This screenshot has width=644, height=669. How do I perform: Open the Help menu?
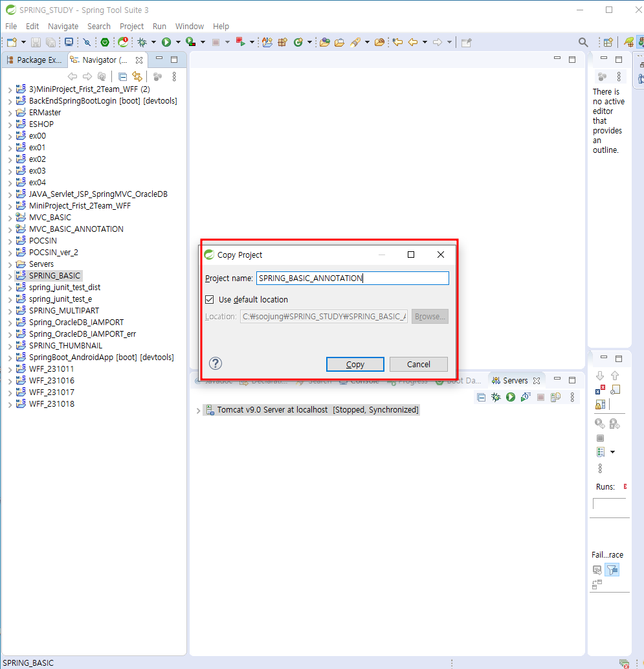(221, 26)
